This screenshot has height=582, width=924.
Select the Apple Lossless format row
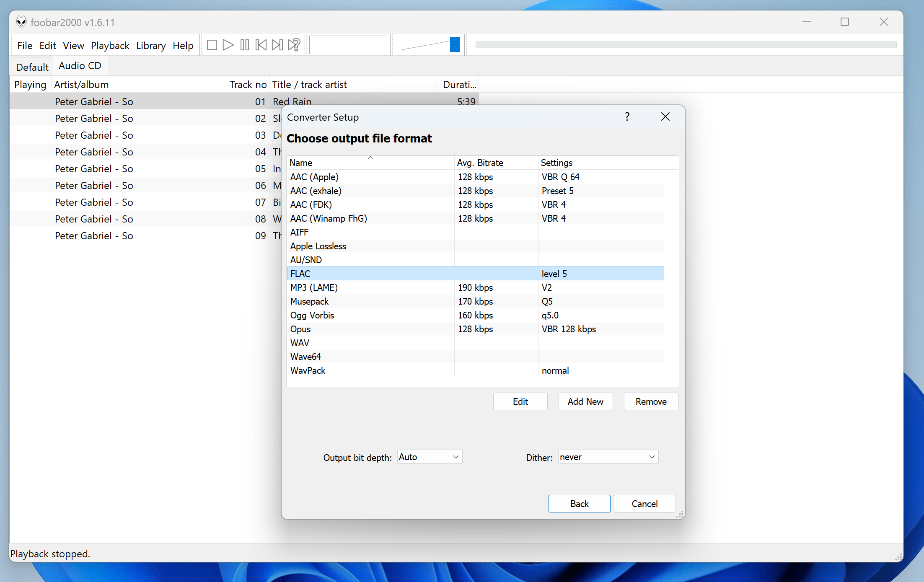475,246
